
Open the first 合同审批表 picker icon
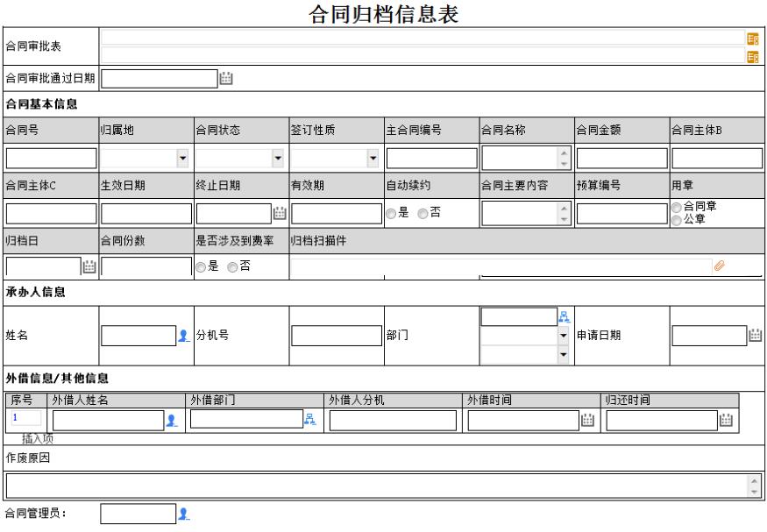[753, 39]
